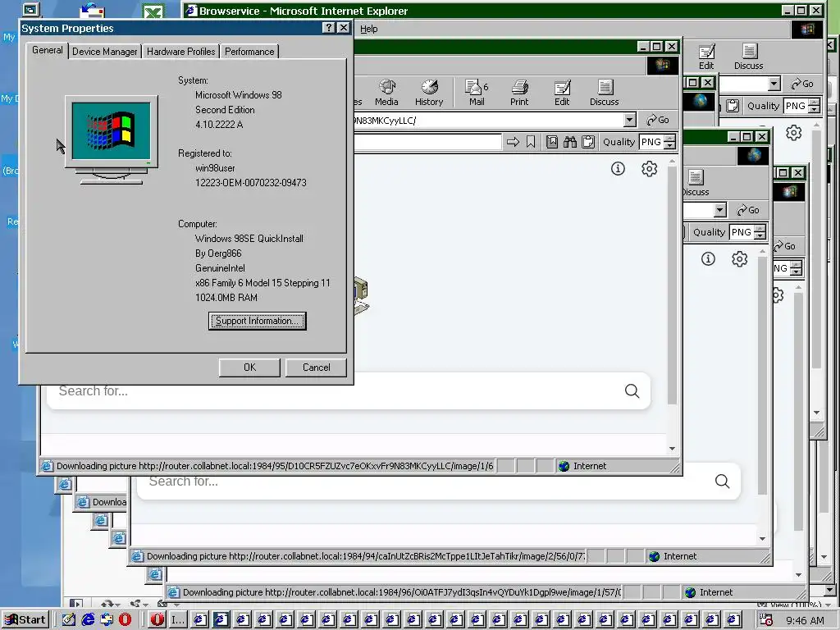The height and width of the screenshot is (630, 840).
Task: Click the vertical scrollbar thumb in the /95/ window
Action: click(x=672, y=285)
